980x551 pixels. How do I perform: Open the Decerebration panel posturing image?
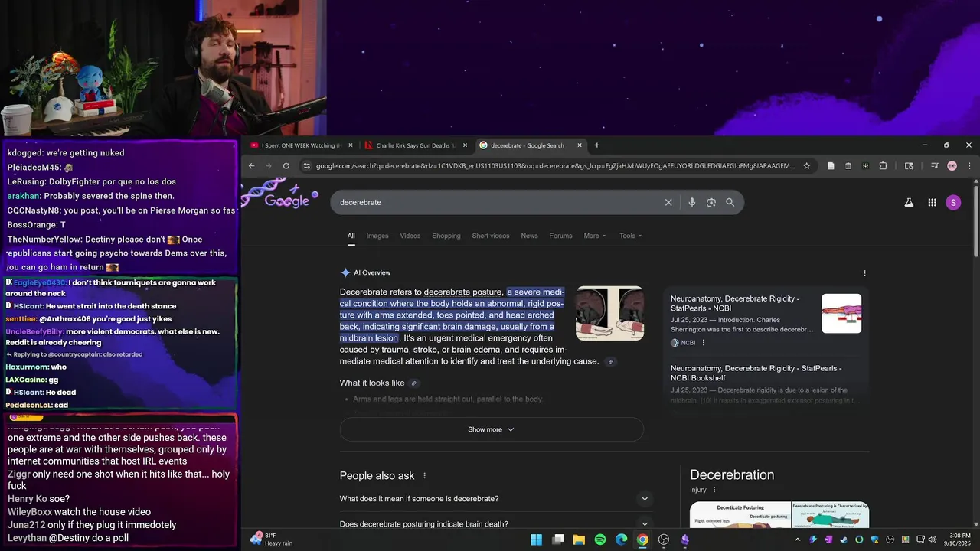click(x=779, y=514)
